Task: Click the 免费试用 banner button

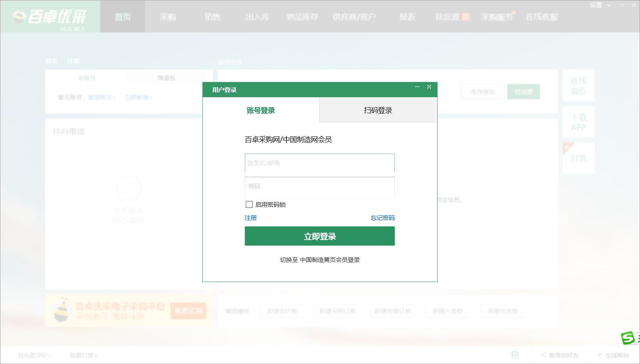Action: pos(188,310)
